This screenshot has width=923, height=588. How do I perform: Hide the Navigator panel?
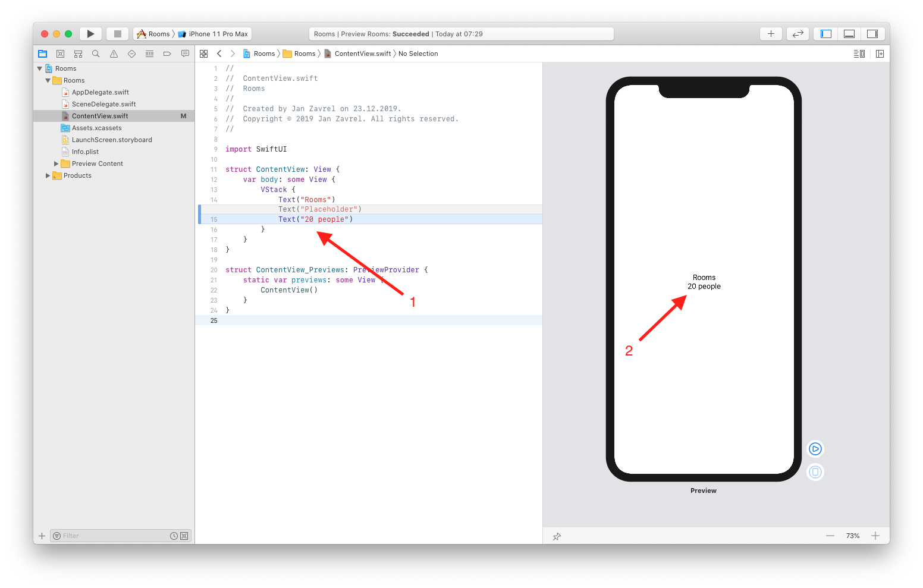point(825,33)
